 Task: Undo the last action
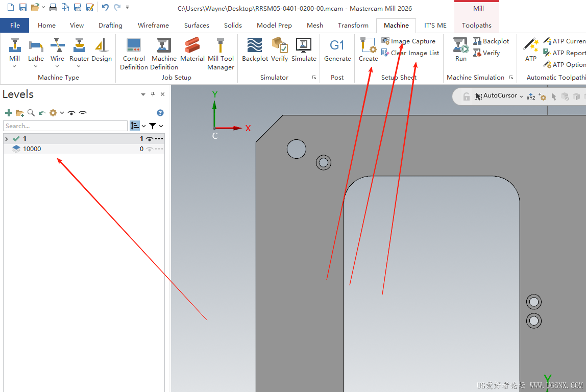pyautogui.click(x=105, y=7)
